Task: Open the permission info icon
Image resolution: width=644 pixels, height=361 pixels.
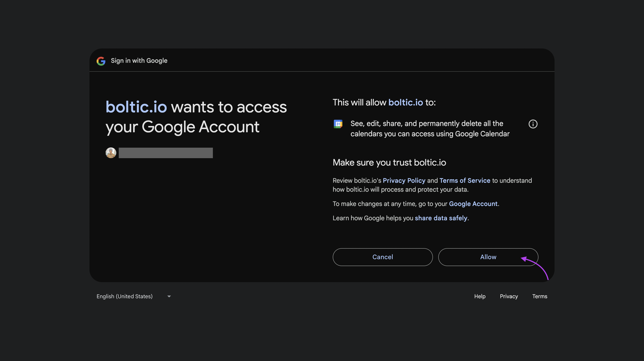Action: point(533,124)
